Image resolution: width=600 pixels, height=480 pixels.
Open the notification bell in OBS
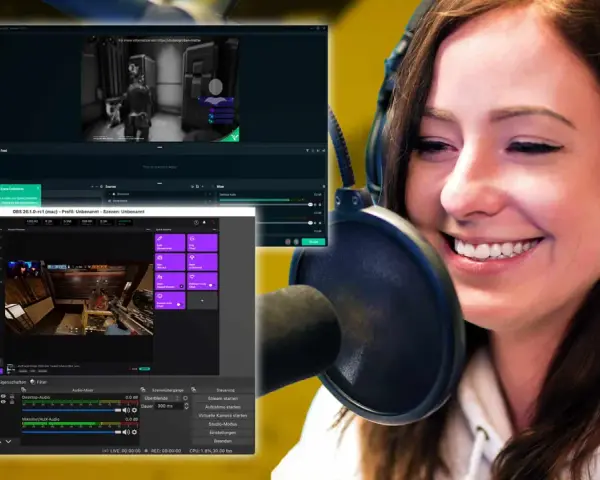click(204, 222)
